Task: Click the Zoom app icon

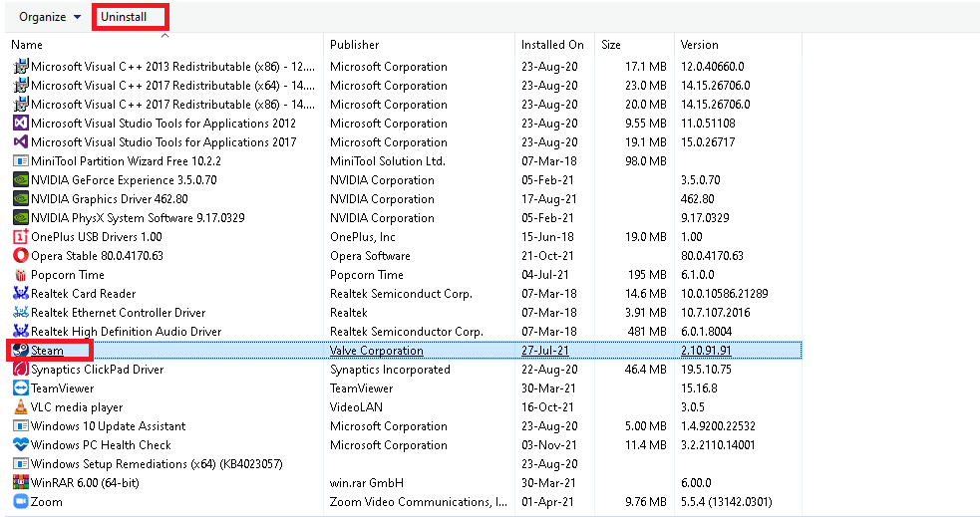Action: (x=20, y=502)
